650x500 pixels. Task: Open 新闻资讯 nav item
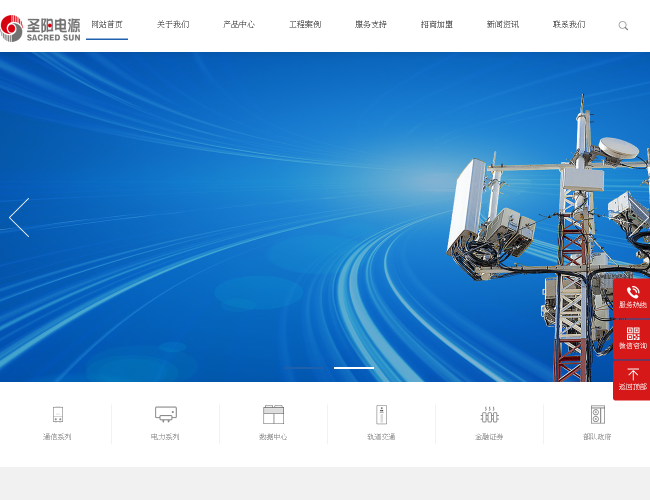pyautogui.click(x=502, y=24)
